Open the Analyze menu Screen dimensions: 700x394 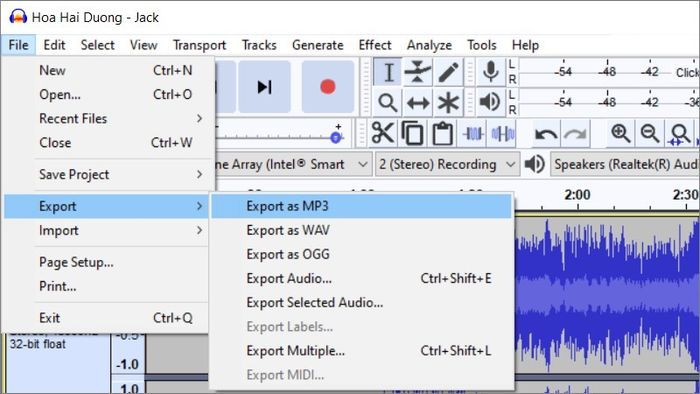click(x=429, y=45)
